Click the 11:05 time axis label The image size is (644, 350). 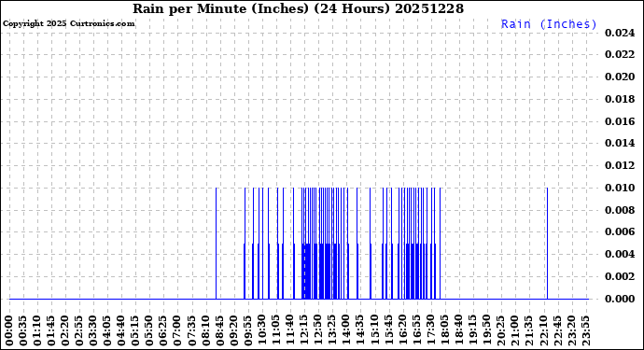(276, 331)
